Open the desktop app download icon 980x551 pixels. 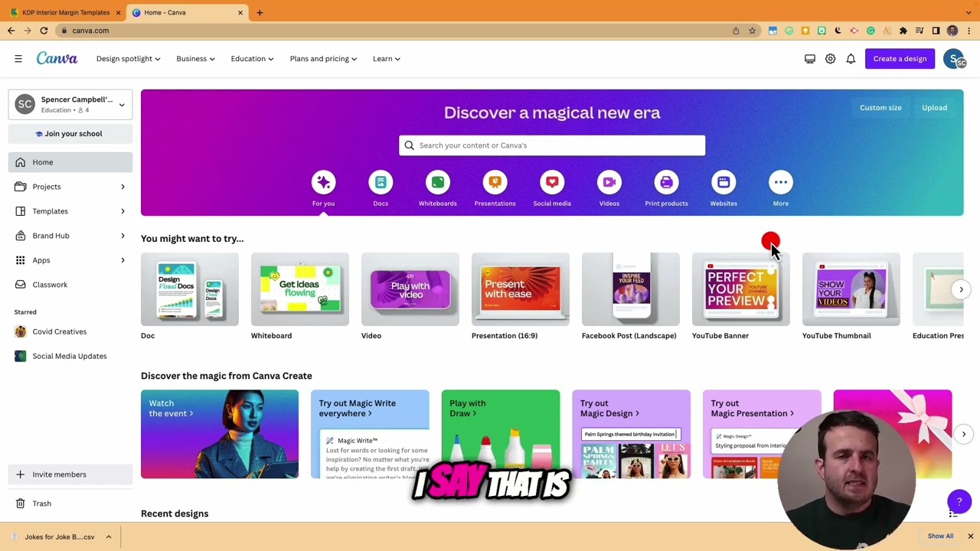click(809, 59)
